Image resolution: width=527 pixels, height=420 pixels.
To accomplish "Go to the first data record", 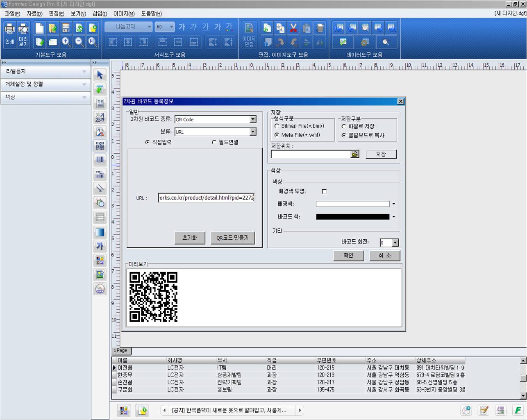I will tap(339, 28).
